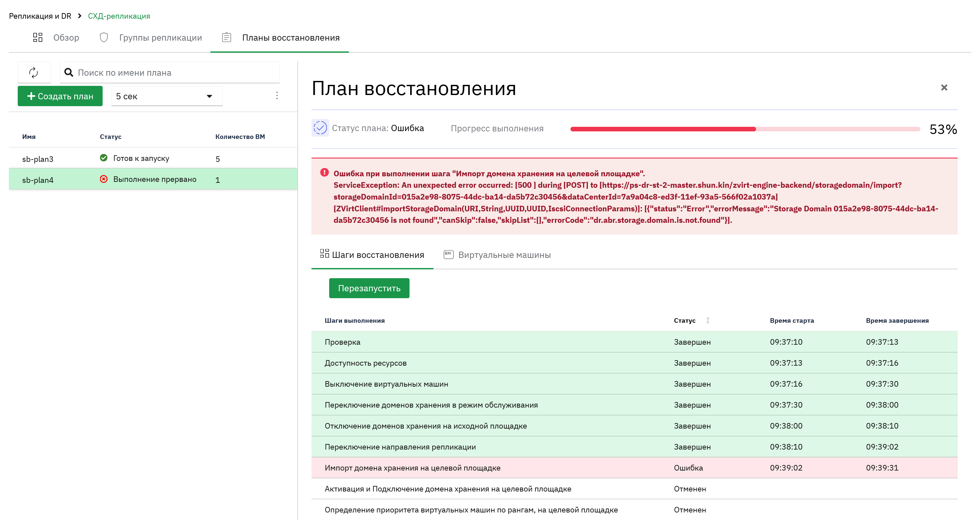Image resolution: width=980 pixels, height=520 pixels.
Task: Click the Статус header in plans list
Action: [x=111, y=137]
